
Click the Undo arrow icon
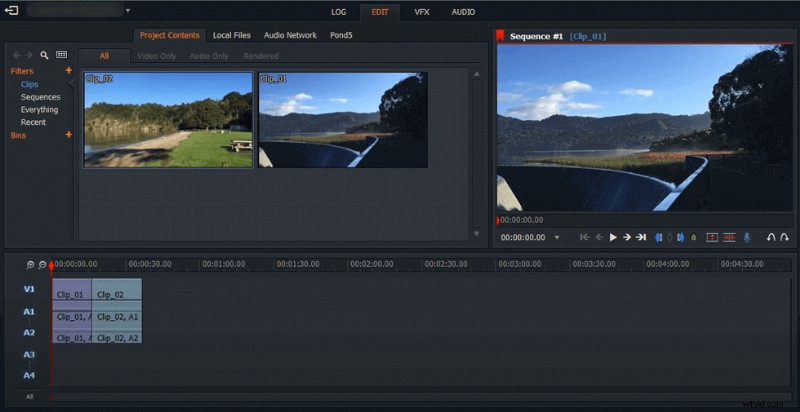tap(771, 237)
